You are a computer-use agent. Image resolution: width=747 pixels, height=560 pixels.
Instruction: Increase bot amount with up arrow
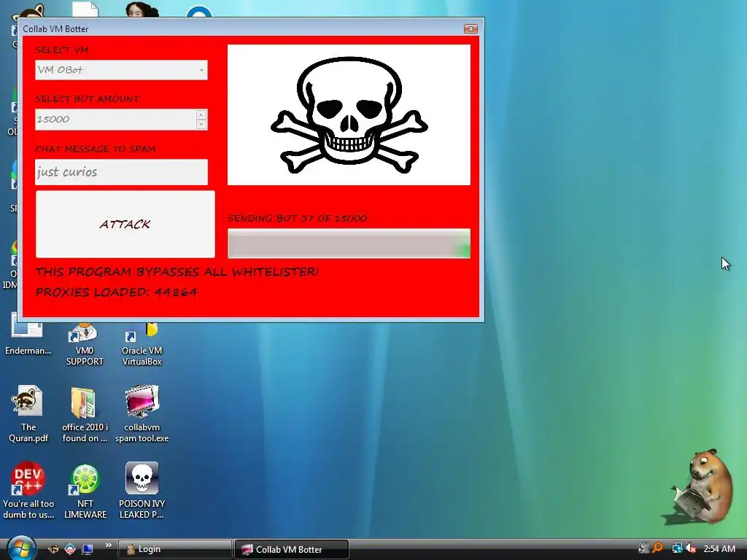(201, 114)
